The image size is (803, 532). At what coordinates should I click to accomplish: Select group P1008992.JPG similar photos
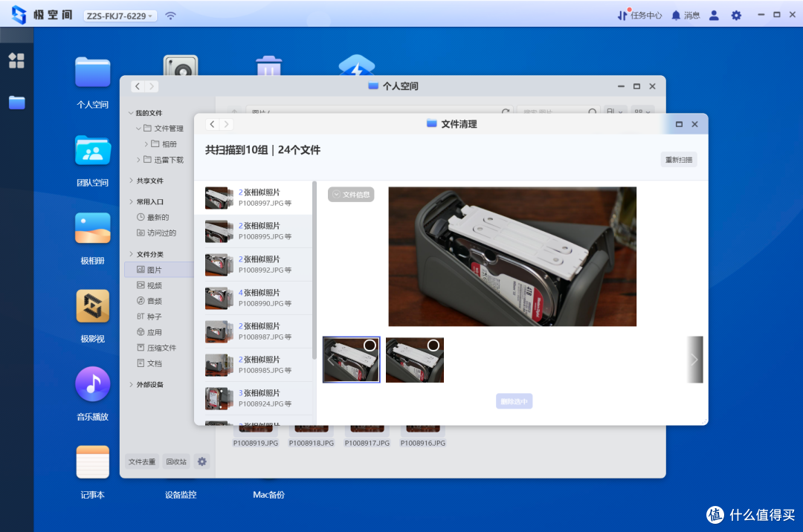[x=254, y=265]
